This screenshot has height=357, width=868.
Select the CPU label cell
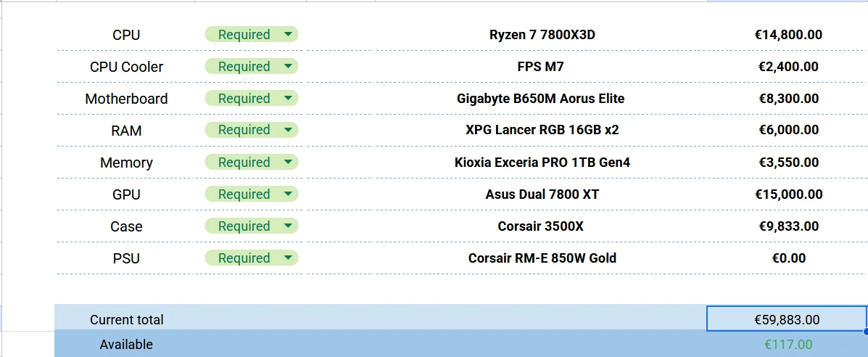click(126, 35)
